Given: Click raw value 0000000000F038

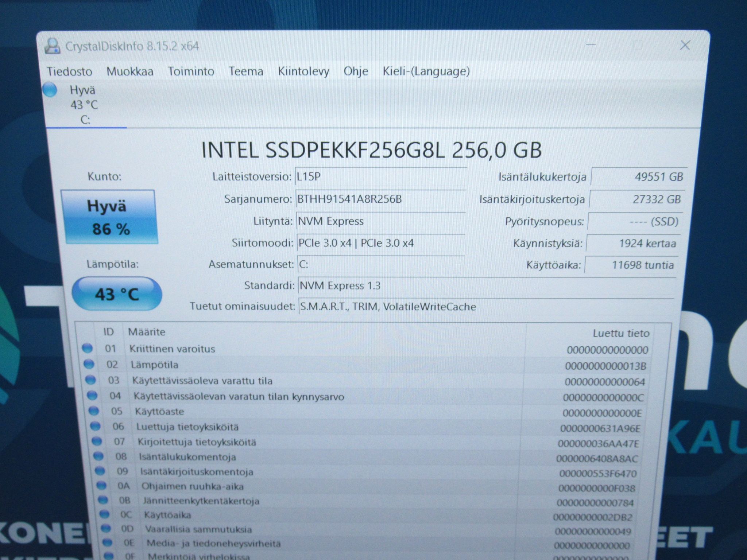Looking at the screenshot, I should click(x=597, y=488).
